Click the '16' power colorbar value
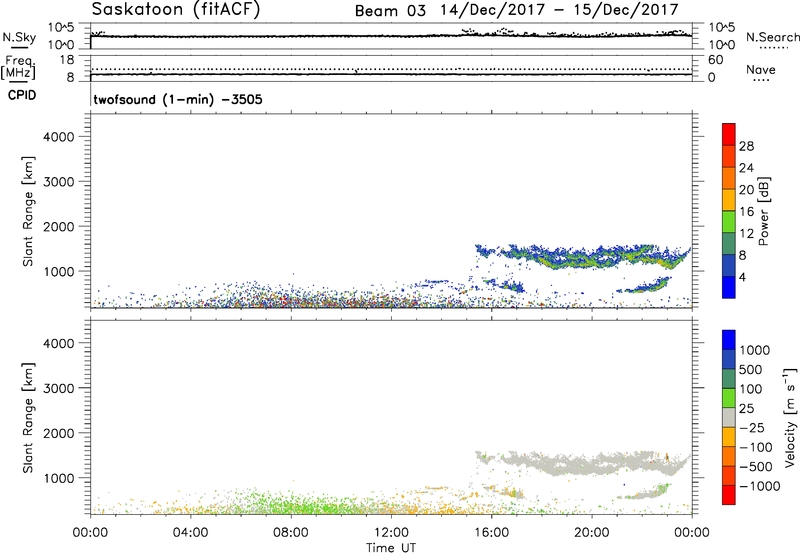800x554 pixels. click(x=746, y=212)
